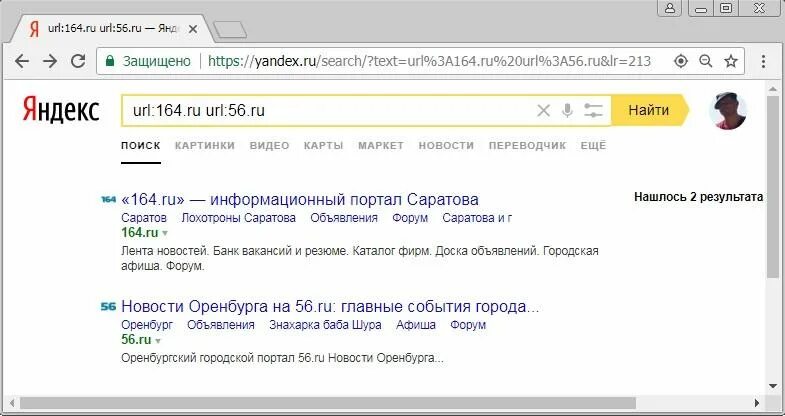Open Объявления sitelink under 56.ru result
Screen dimensions: 785x416
point(221,325)
